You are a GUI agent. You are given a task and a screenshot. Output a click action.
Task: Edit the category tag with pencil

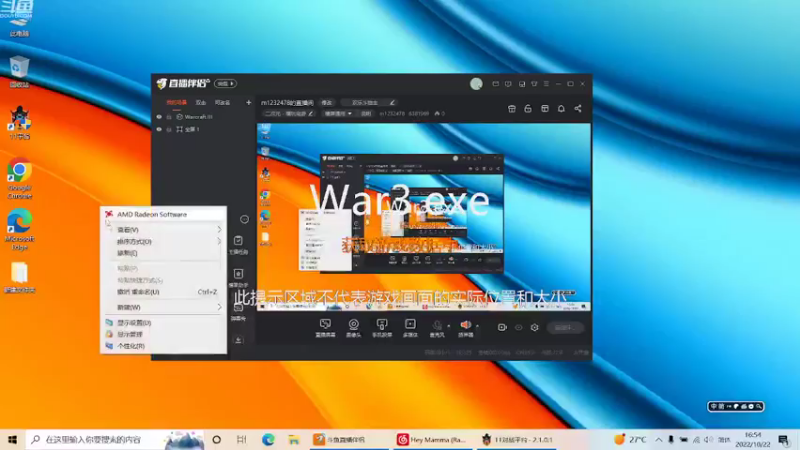pos(289,114)
